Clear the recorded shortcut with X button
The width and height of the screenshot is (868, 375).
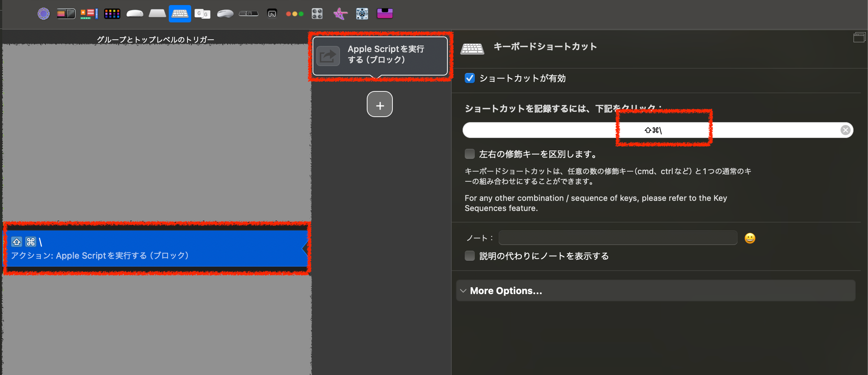[845, 130]
